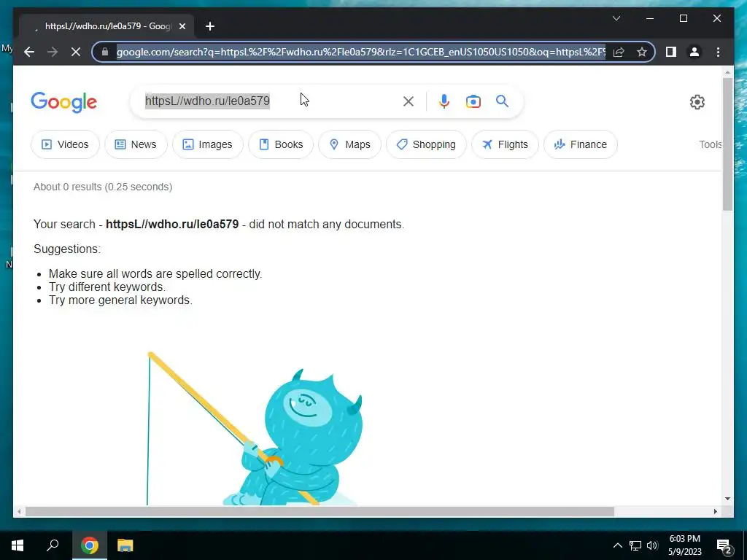Click 'Try more general keywords.' text
The height and width of the screenshot is (560, 747).
(120, 300)
